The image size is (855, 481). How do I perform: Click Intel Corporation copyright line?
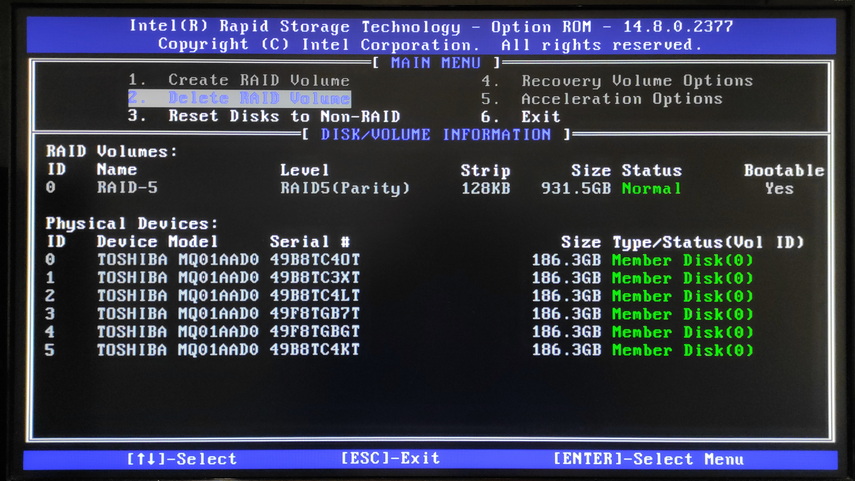[x=430, y=45]
